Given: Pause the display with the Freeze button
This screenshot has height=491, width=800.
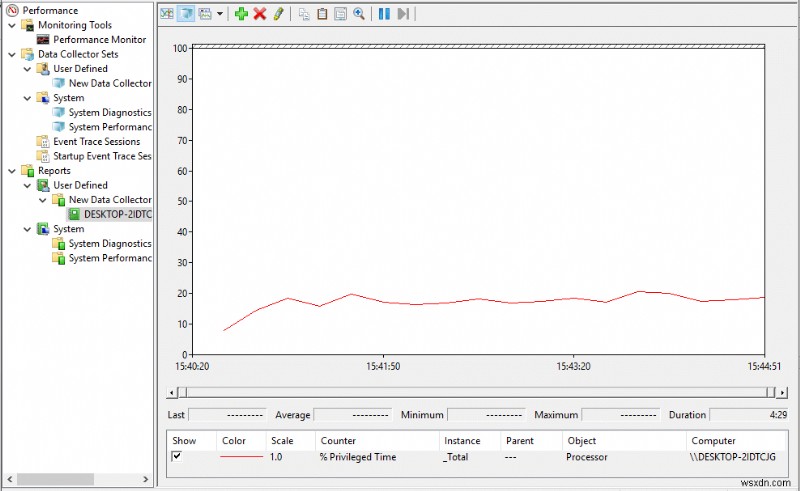Looking at the screenshot, I should coord(384,14).
